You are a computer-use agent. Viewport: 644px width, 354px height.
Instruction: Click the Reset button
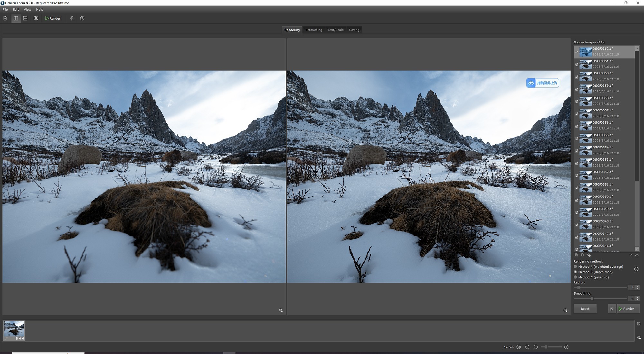coord(585,309)
